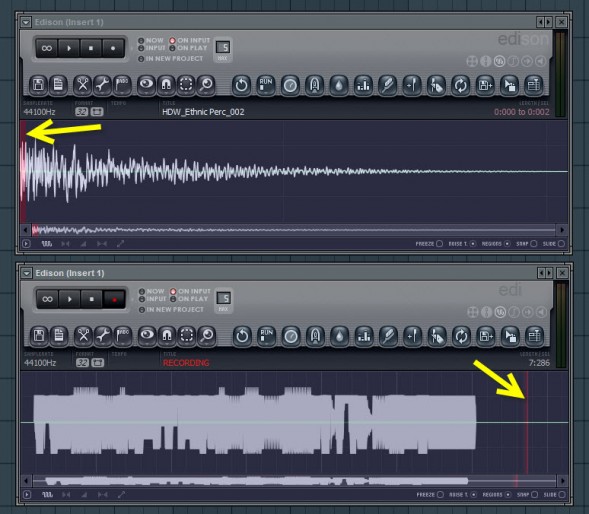Enable SNAP in bottom Edison status bar
Screen dimensions: 589x514
click(527, 494)
